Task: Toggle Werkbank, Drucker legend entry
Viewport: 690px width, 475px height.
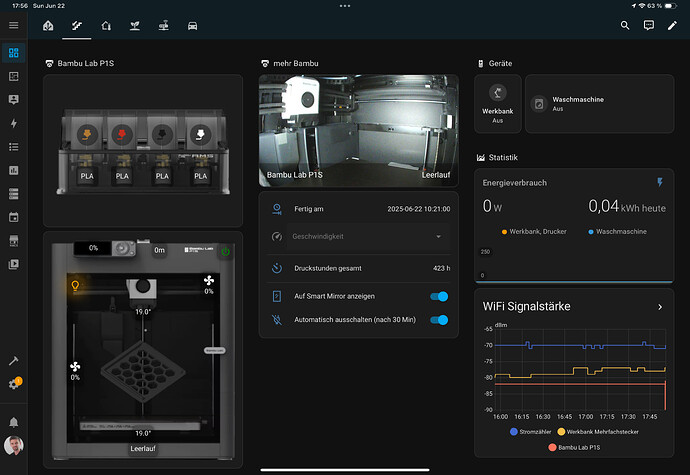Action: pos(534,232)
